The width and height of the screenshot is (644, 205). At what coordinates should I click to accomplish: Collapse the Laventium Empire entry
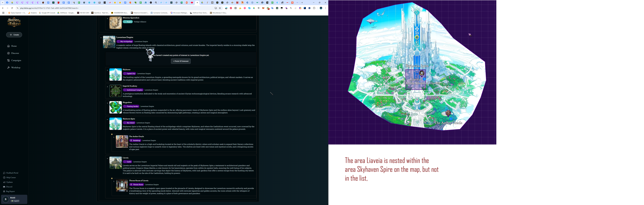click(x=101, y=38)
